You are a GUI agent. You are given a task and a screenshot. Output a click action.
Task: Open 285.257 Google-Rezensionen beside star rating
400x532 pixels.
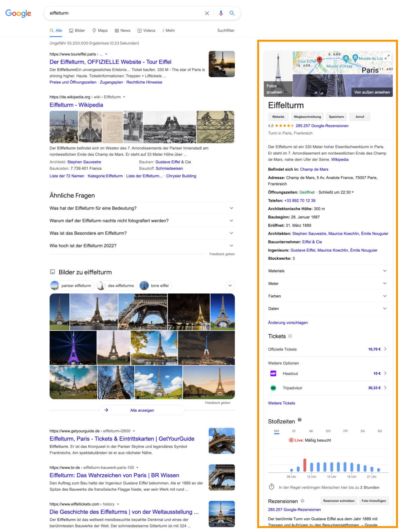point(322,126)
